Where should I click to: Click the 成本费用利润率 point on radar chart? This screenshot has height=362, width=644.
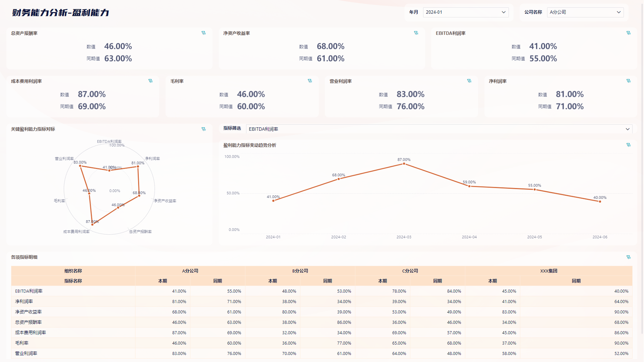click(93, 224)
